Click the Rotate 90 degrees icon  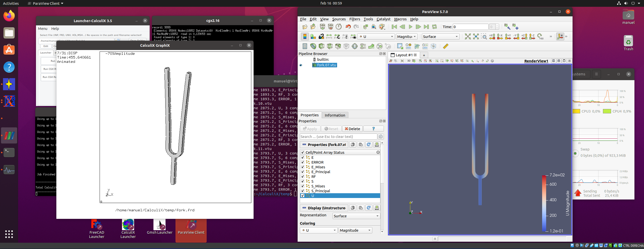540,37
